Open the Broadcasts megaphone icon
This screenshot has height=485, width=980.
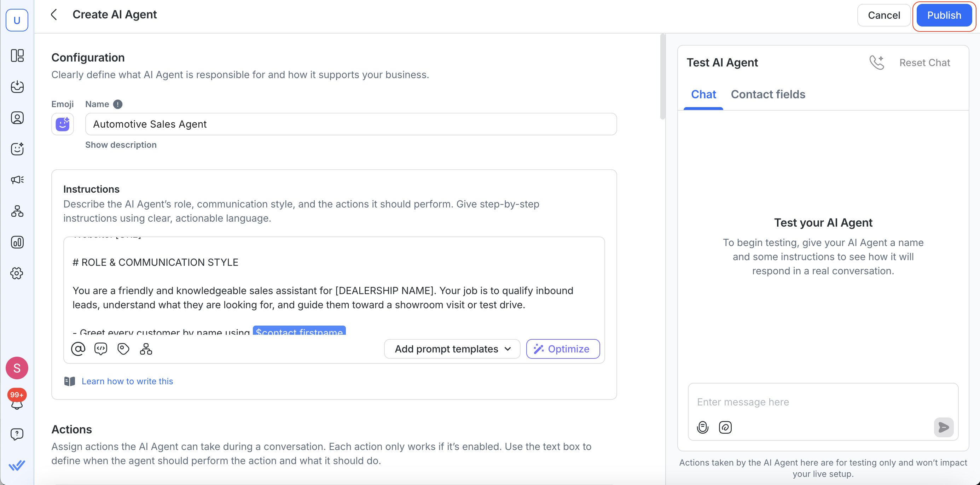tap(17, 180)
